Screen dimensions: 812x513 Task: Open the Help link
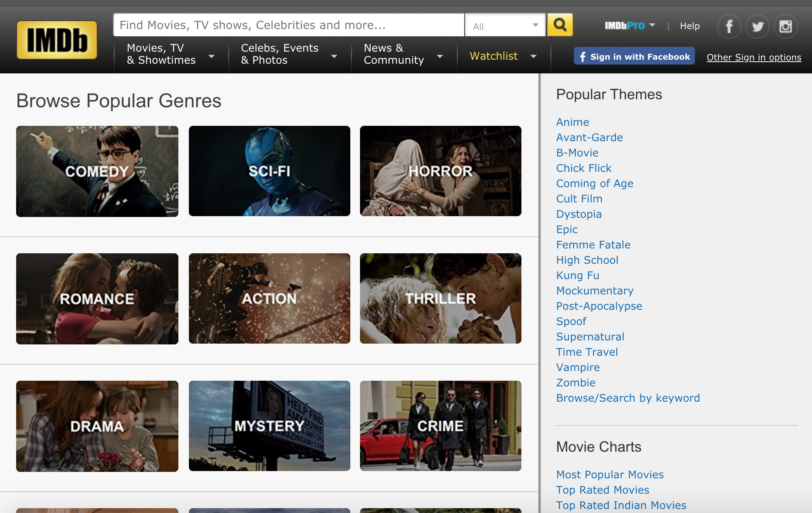click(690, 26)
